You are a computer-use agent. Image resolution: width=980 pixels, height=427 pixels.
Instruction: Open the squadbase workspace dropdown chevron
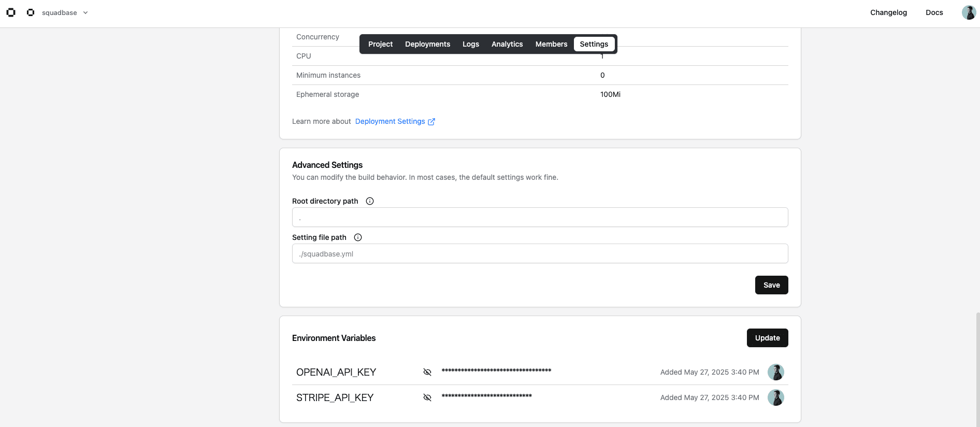pyautogui.click(x=85, y=12)
